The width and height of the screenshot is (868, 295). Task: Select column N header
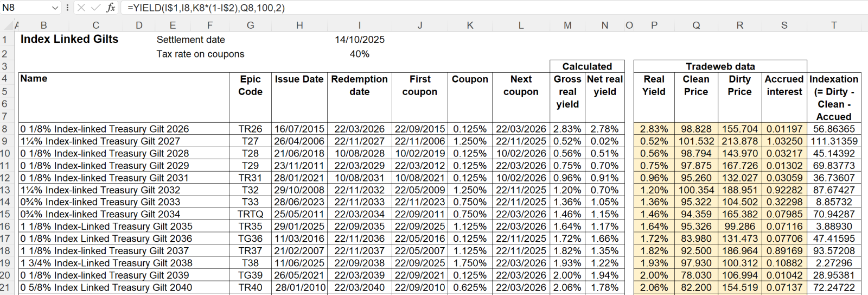coord(605,25)
